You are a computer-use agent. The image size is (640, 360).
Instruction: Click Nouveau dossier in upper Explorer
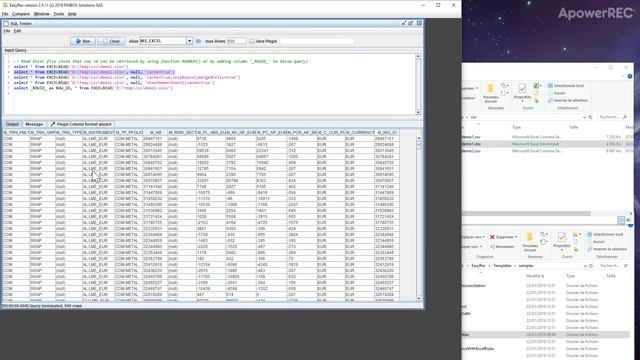[x=491, y=94]
